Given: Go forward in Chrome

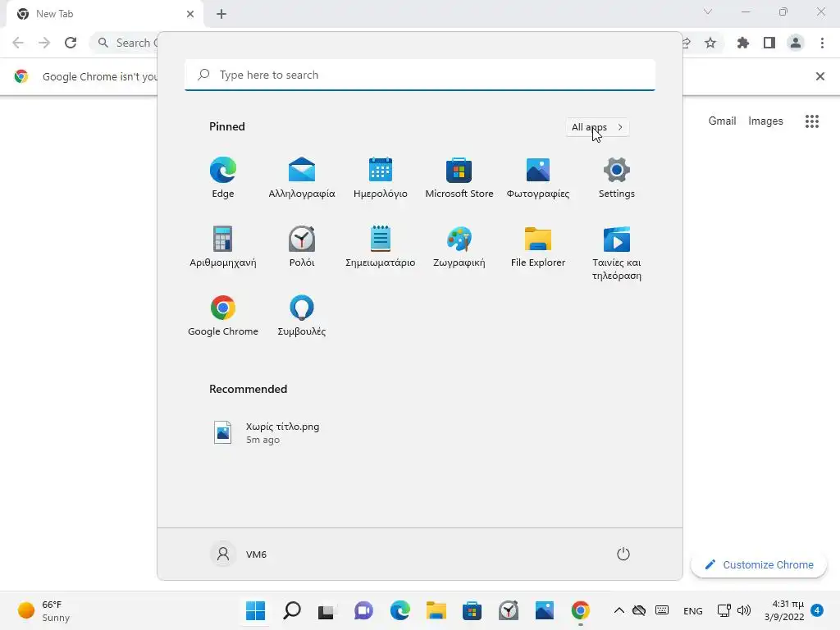Looking at the screenshot, I should pos(44,43).
